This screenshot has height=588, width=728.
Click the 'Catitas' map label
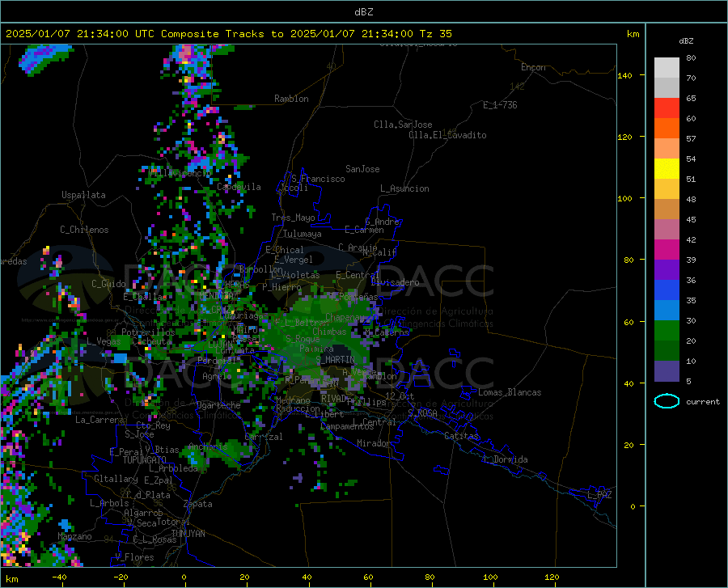click(461, 436)
